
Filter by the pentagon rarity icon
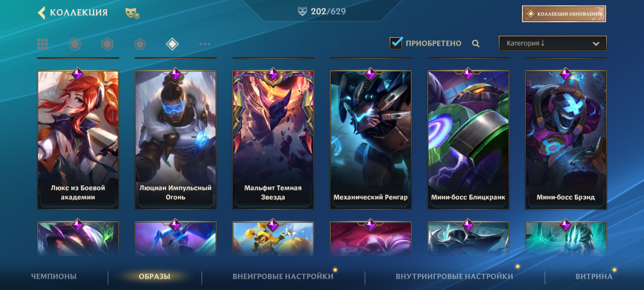click(140, 44)
